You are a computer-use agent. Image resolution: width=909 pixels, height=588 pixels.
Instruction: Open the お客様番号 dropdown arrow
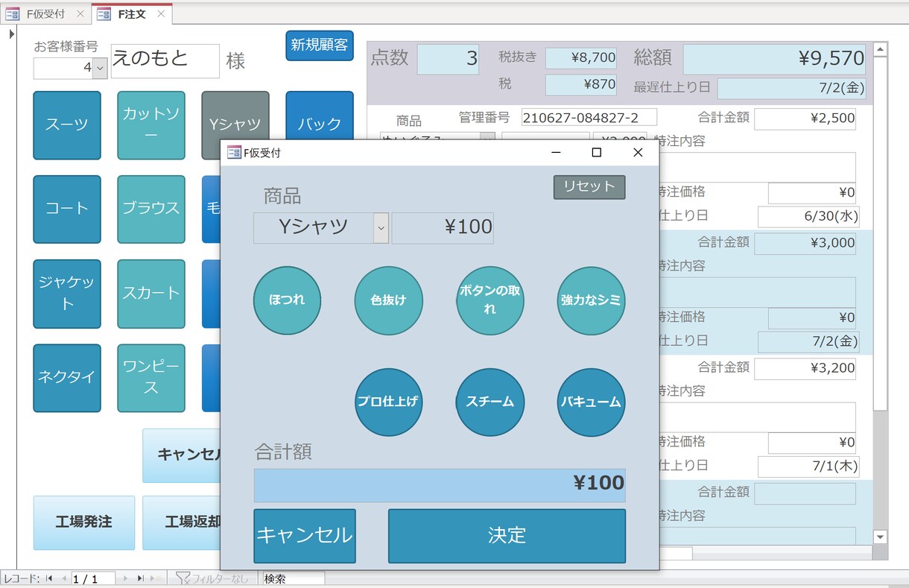(100, 68)
